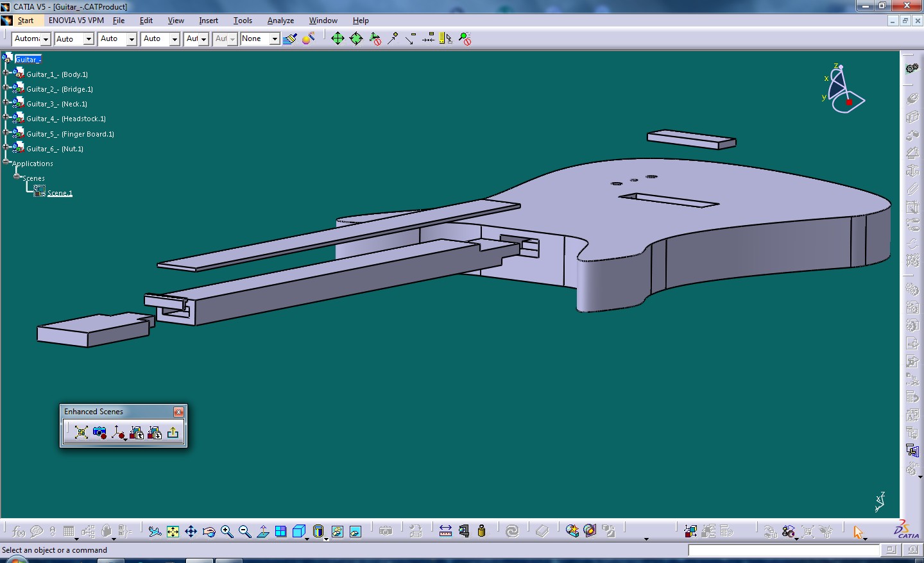Click Apply Assembly on Scene icon
Image resolution: width=924 pixels, height=563 pixels.
pos(155,433)
